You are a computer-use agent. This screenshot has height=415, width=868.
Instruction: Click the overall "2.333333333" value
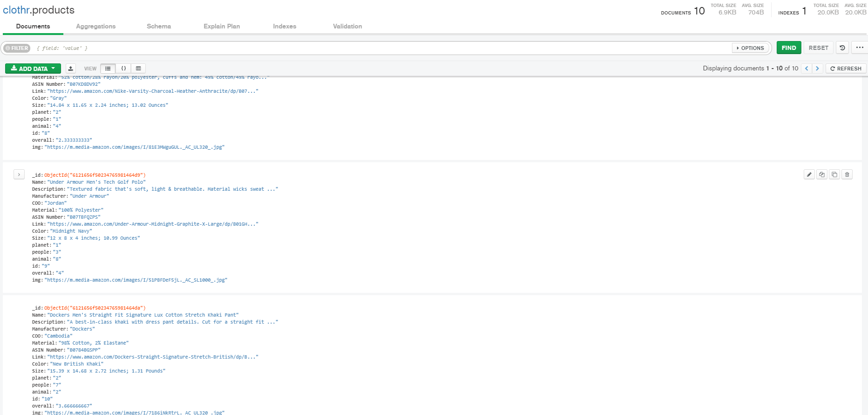point(74,140)
